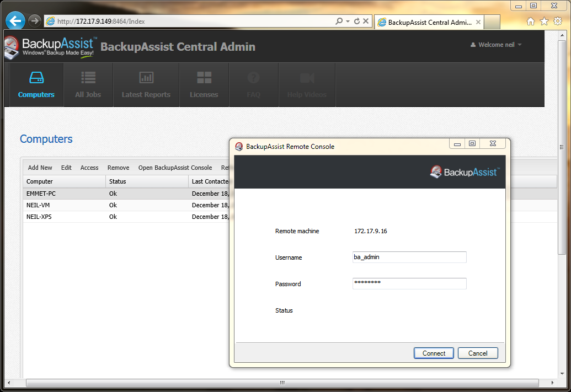Image resolution: width=571 pixels, height=392 pixels.
Task: Stop loading with the address bar X
Action: point(366,21)
